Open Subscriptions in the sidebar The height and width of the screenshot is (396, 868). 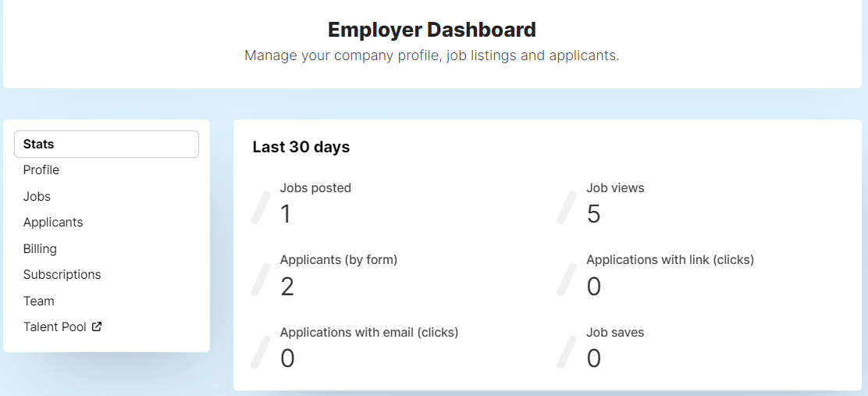click(x=62, y=275)
